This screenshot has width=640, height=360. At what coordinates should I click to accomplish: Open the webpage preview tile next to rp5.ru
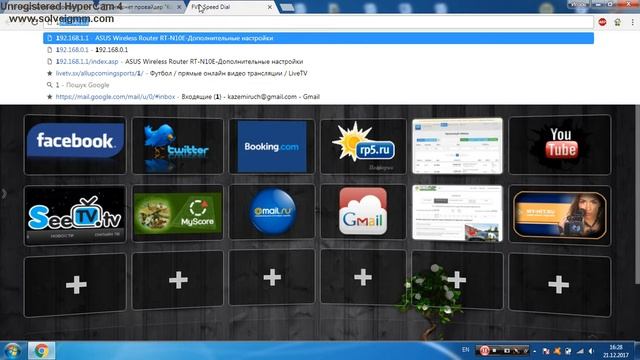pyautogui.click(x=457, y=146)
